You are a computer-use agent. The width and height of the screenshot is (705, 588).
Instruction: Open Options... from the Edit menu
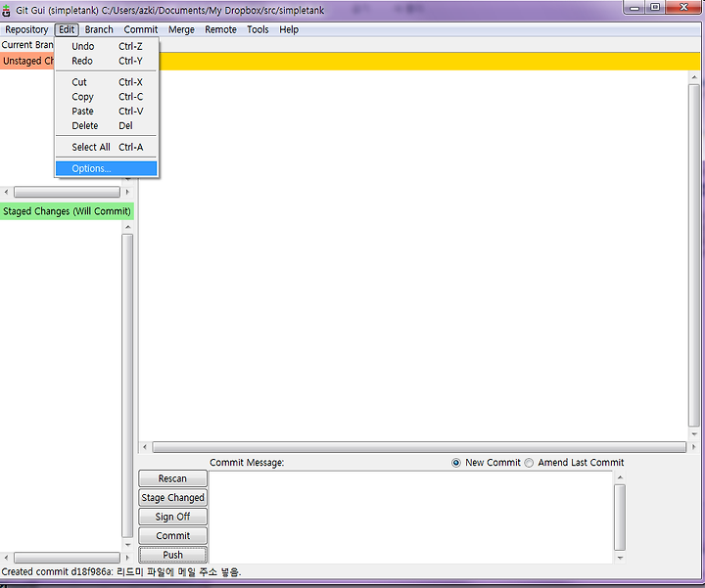106,168
